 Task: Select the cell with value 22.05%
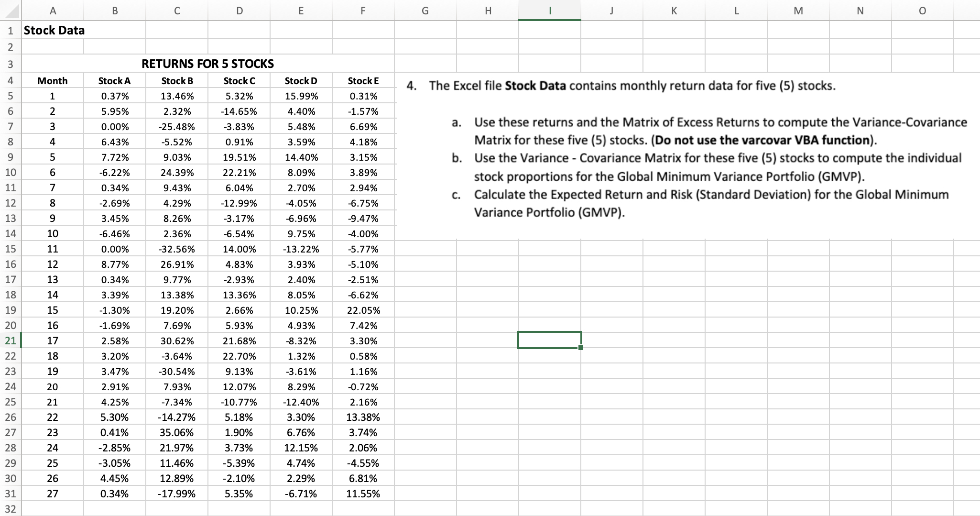tap(363, 310)
